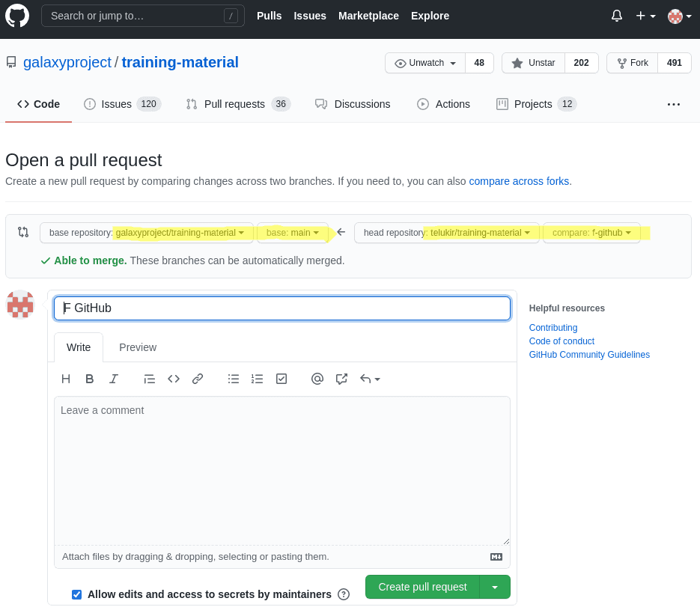Add a quote using the quote icon
The image size is (700, 610).
[x=149, y=379]
